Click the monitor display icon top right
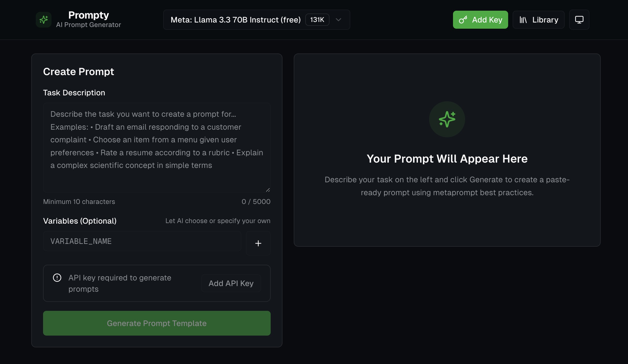Image resolution: width=628 pixels, height=364 pixels. click(x=579, y=19)
